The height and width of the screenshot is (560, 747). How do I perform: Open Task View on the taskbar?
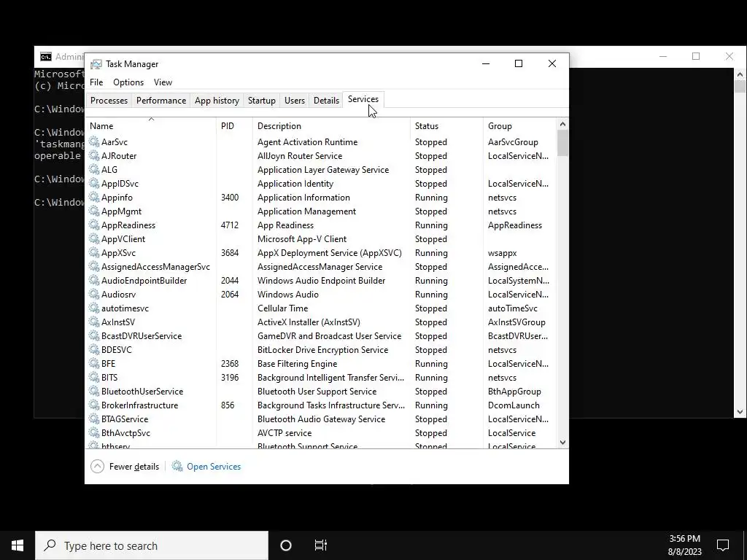[x=321, y=545]
